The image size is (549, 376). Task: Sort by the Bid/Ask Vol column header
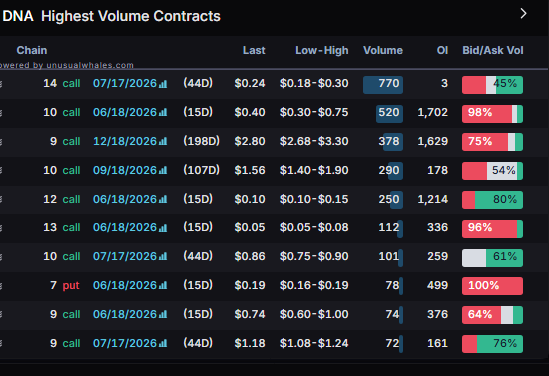coord(493,50)
